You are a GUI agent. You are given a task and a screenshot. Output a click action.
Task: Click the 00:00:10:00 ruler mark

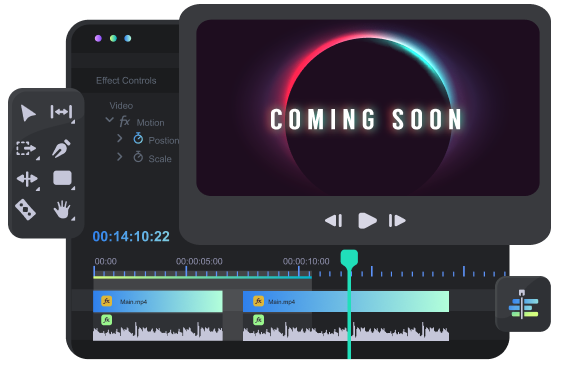(306, 261)
